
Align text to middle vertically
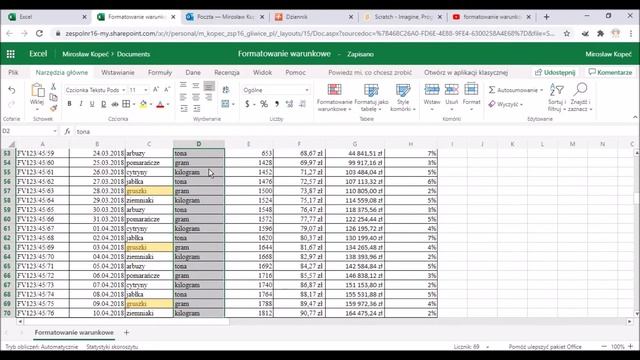click(196, 85)
